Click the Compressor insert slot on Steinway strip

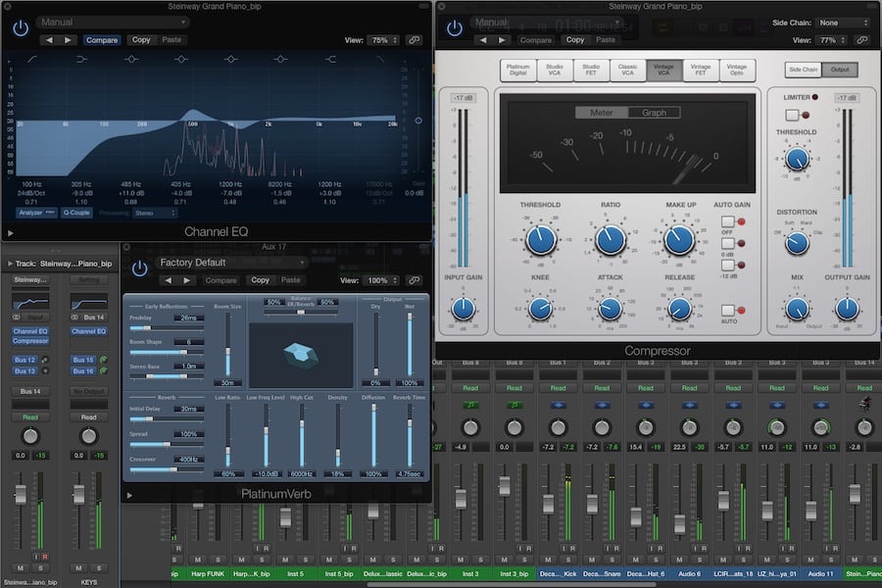tap(30, 341)
